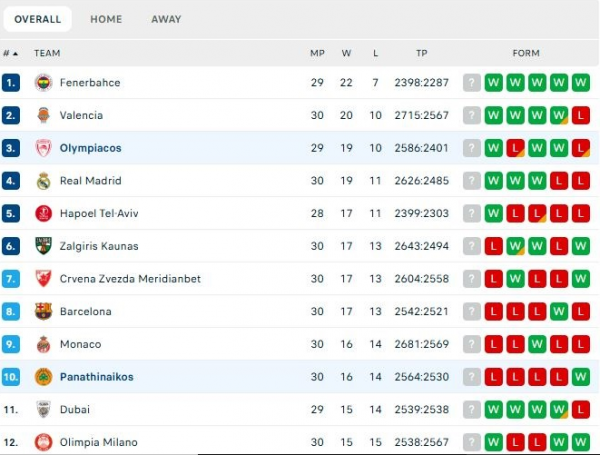This screenshot has width=600, height=455.
Task: Open the Olympiacos team link
Action: [90, 148]
